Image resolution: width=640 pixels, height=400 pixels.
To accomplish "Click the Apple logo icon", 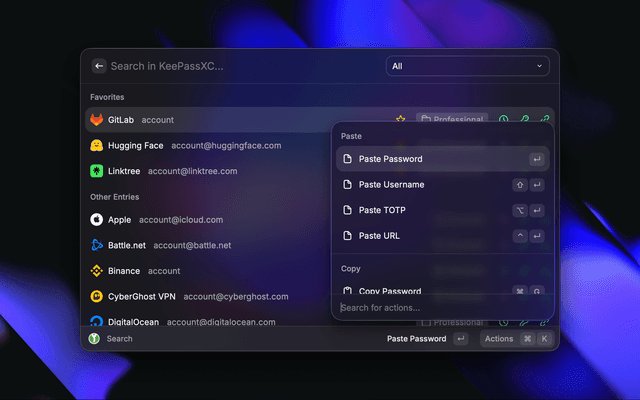I will [97, 219].
